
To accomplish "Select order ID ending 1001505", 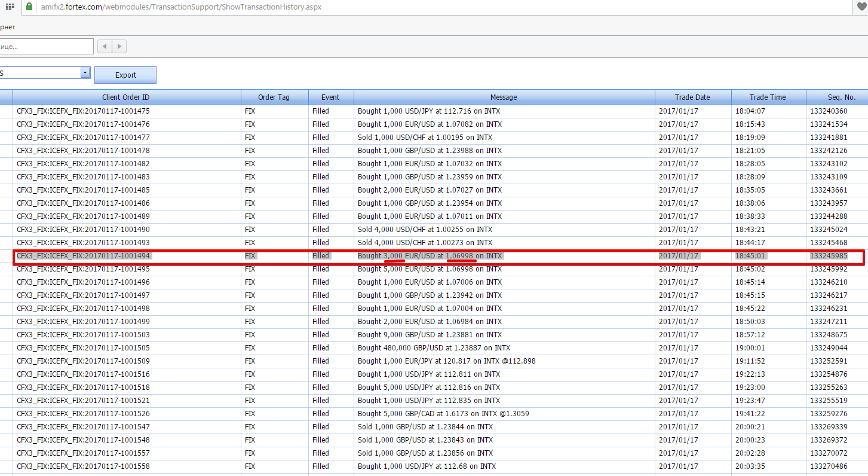I will click(x=84, y=348).
